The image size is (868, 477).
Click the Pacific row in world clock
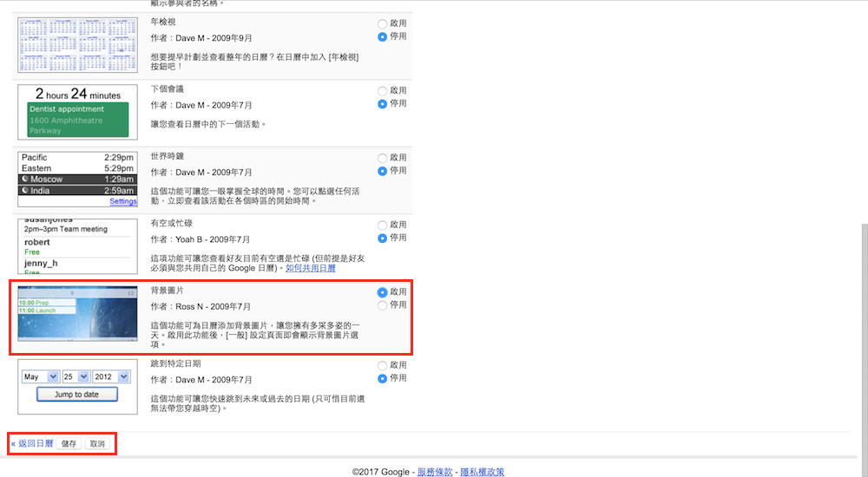click(x=77, y=158)
